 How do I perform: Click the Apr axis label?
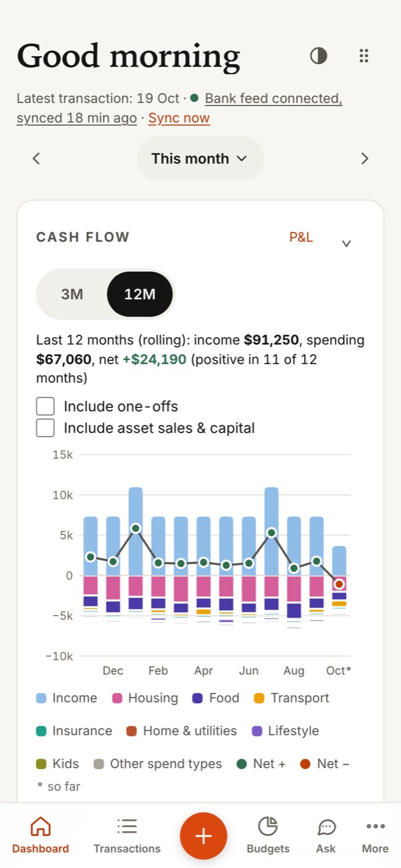click(x=204, y=670)
